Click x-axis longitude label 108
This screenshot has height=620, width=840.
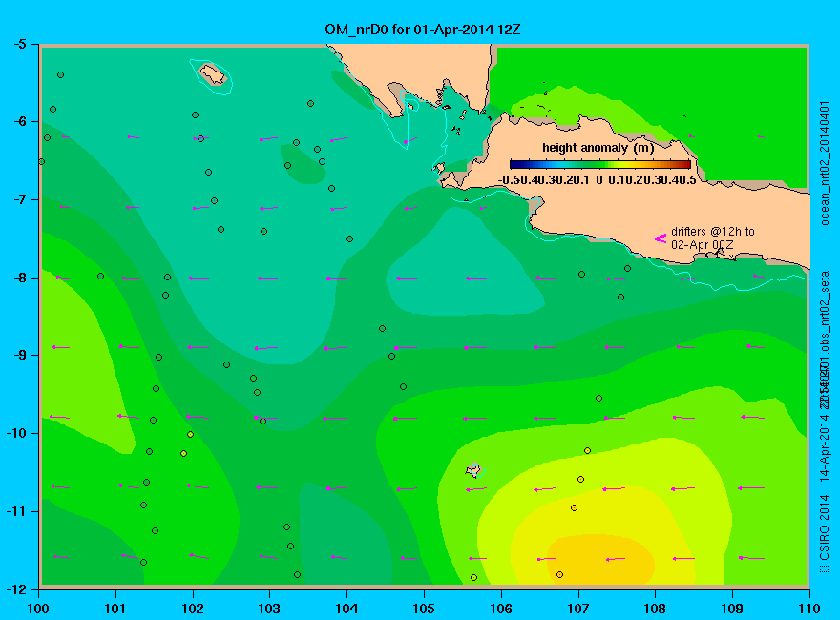point(655,609)
